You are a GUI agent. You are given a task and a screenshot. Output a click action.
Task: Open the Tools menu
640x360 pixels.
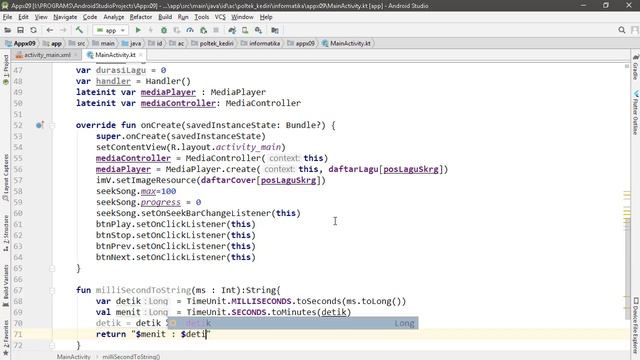[x=202, y=17]
